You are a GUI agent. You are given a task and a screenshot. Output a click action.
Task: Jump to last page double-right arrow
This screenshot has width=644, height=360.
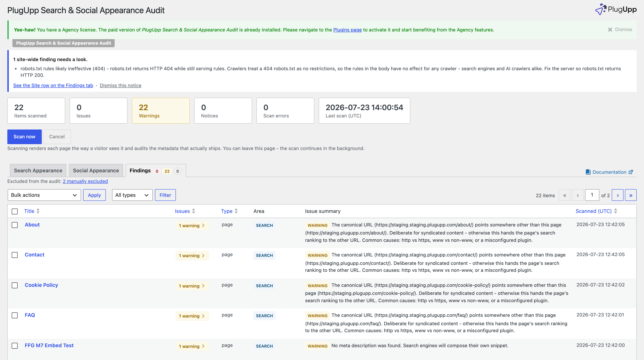point(631,195)
